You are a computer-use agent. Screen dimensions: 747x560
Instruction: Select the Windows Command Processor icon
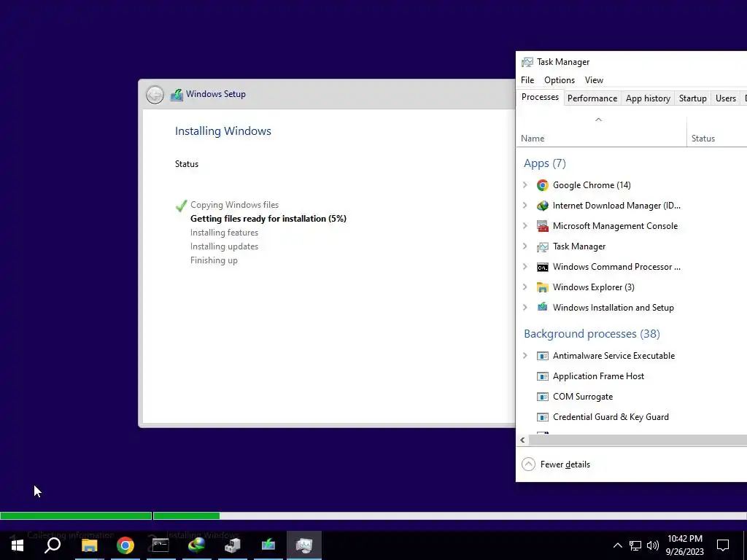click(x=543, y=267)
